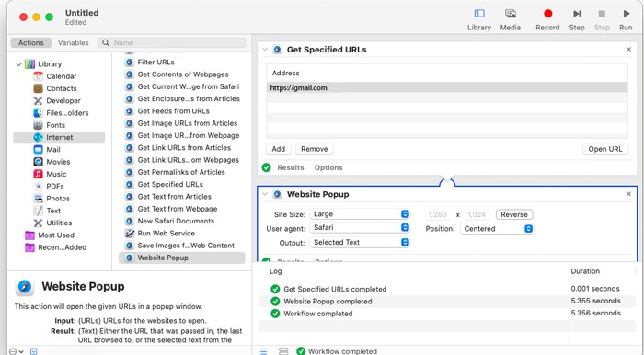Open the Output dropdown
This screenshot has width=644, height=355.
click(x=360, y=243)
